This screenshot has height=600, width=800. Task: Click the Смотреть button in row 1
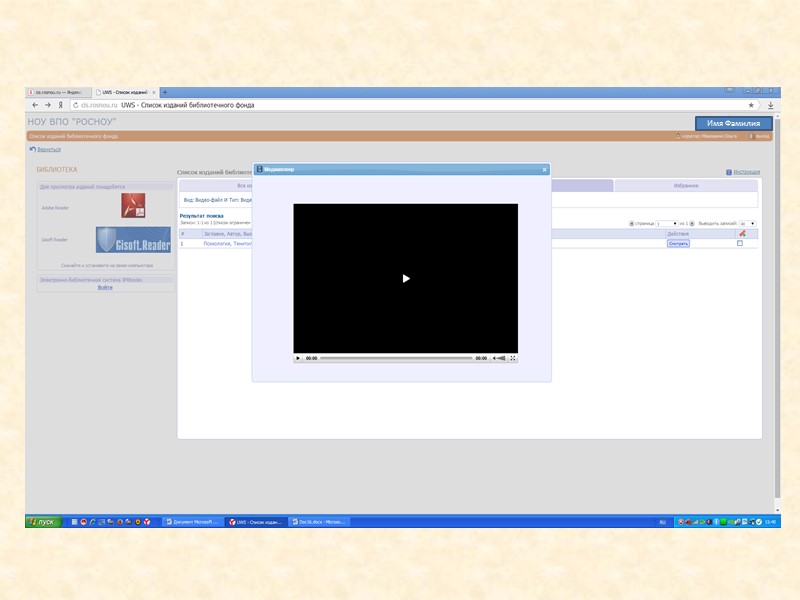click(678, 244)
